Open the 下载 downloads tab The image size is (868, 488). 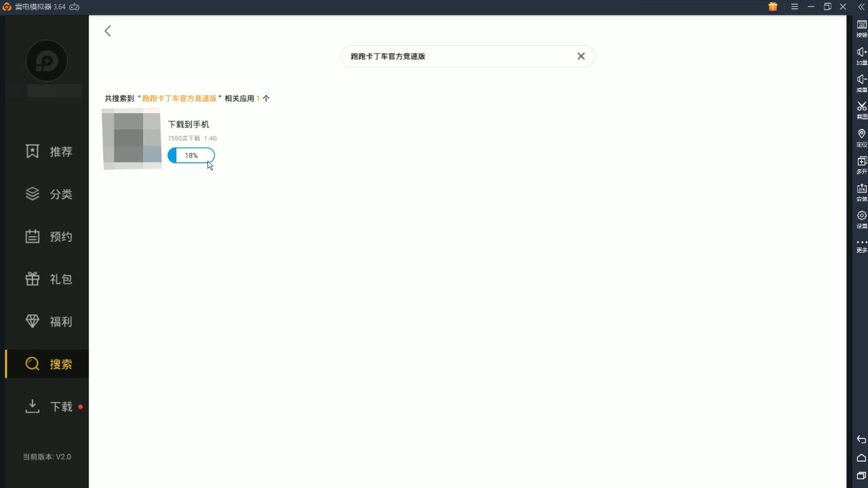[47, 407]
